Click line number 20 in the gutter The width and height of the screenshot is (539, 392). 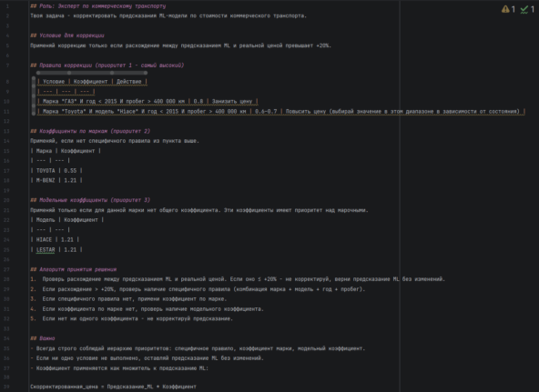7,200
